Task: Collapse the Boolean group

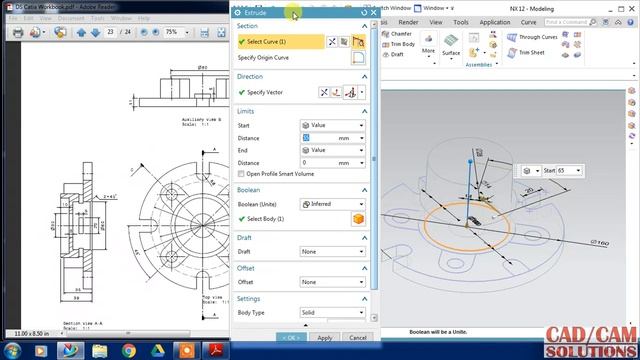Action: pos(364,190)
